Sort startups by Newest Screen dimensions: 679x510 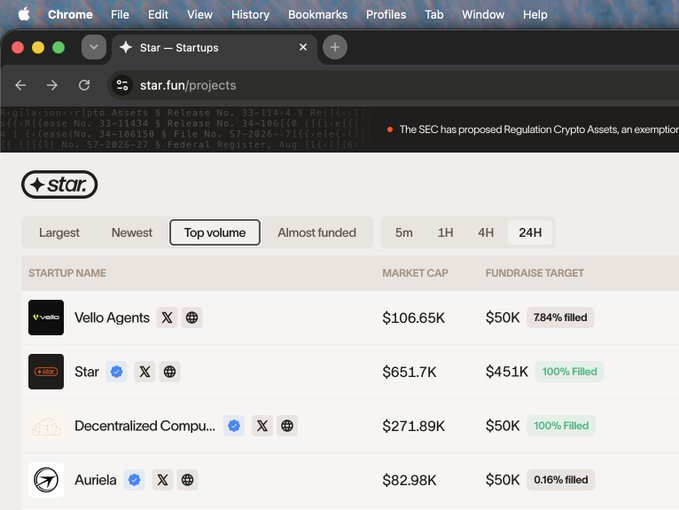[132, 232]
